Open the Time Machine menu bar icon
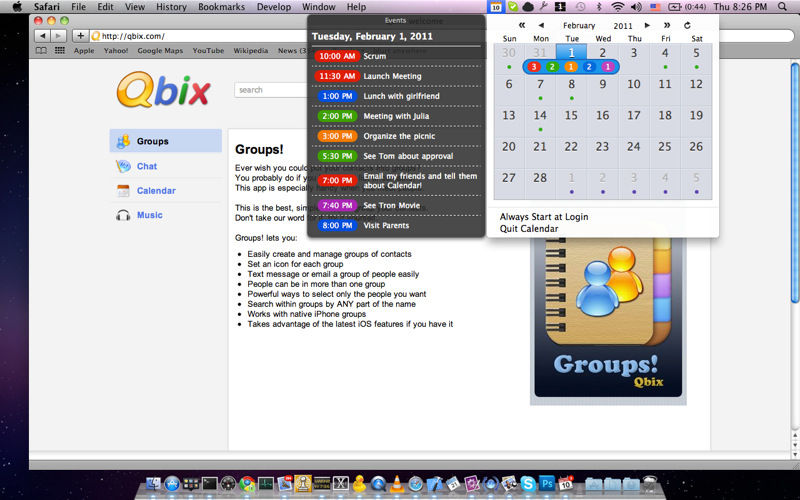 [580, 7]
